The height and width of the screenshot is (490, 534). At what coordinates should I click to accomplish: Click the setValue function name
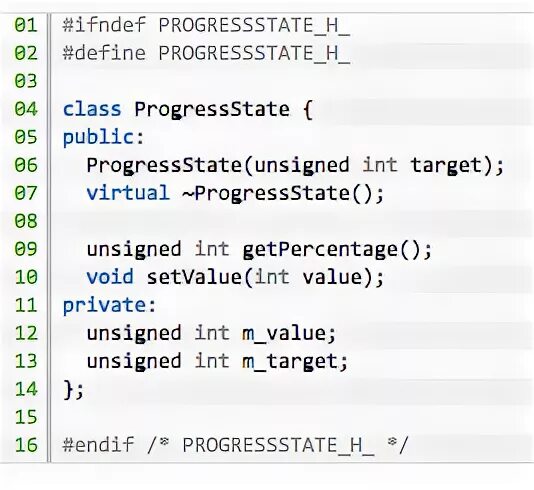point(194,277)
